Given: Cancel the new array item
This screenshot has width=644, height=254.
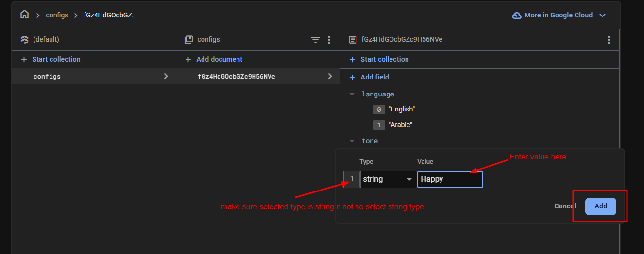Looking at the screenshot, I should (x=564, y=206).
